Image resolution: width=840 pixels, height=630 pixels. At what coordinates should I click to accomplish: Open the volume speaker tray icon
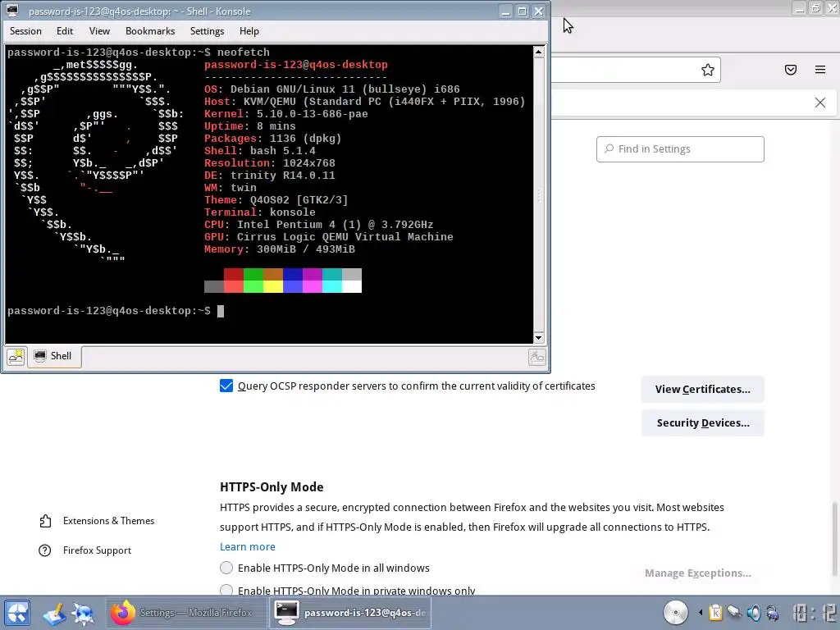coord(753,612)
